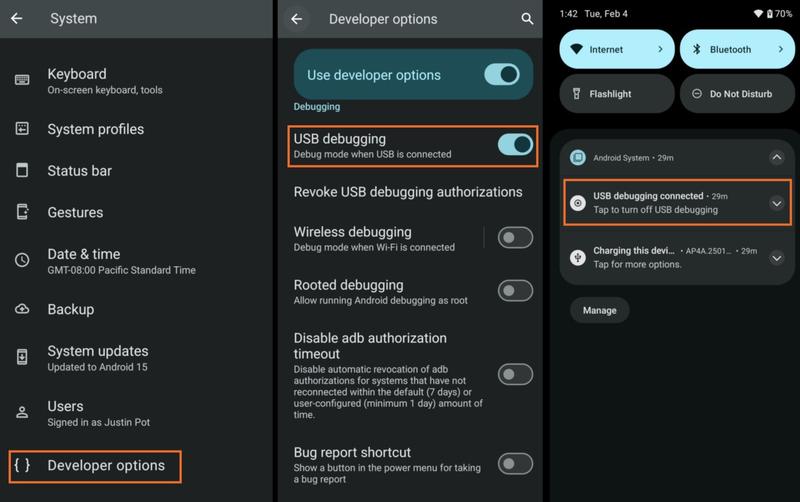Open the Status bar settings entry
The width and height of the screenshot is (800, 502).
point(80,171)
